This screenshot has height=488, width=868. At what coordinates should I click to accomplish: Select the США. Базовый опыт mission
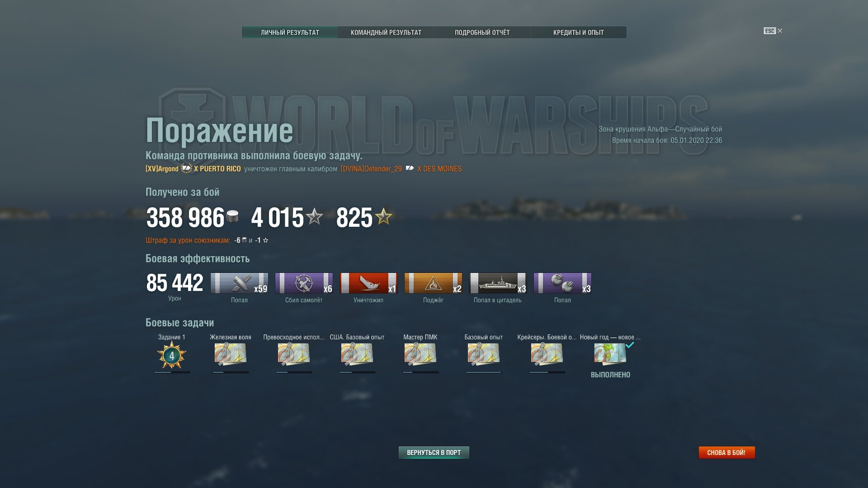357,354
